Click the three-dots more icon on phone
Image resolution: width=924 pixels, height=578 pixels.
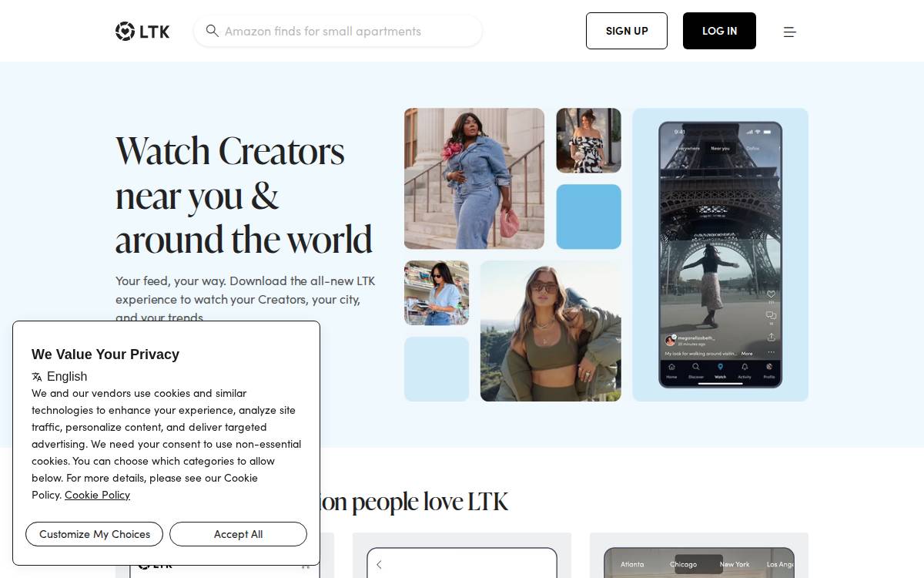point(771,352)
